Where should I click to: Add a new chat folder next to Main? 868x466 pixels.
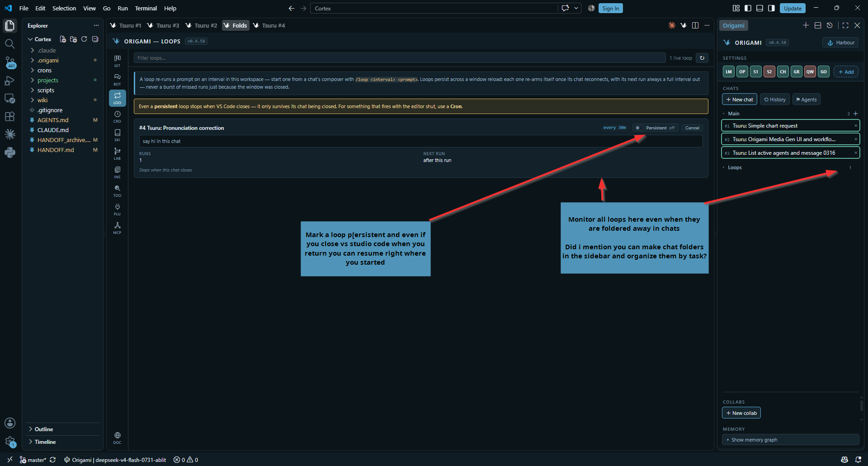[855, 114]
